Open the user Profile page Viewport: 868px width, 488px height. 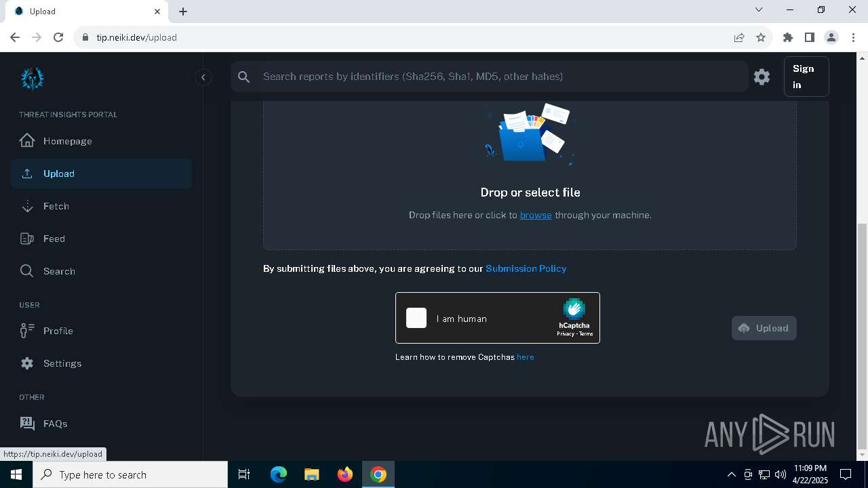(x=102, y=331)
